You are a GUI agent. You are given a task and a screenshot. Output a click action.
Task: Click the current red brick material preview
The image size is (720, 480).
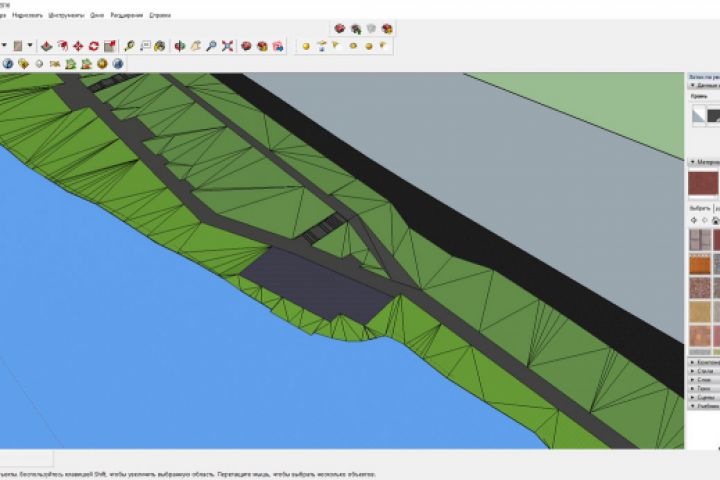point(703,183)
